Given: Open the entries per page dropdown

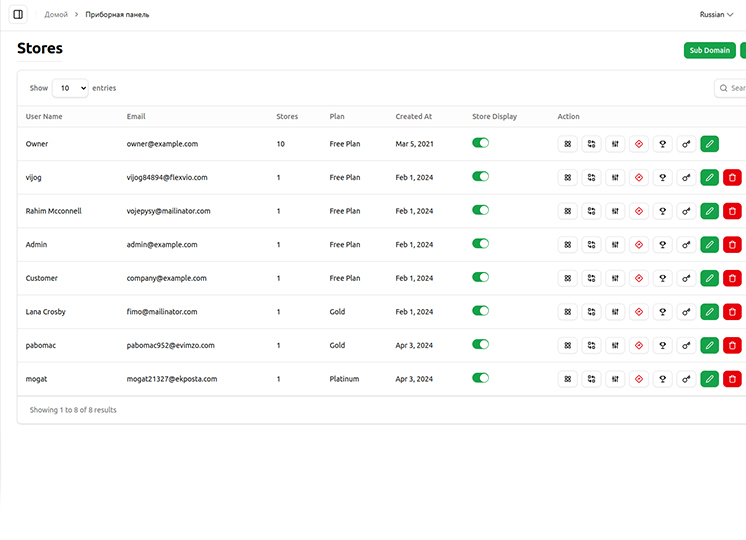Looking at the screenshot, I should [70, 88].
